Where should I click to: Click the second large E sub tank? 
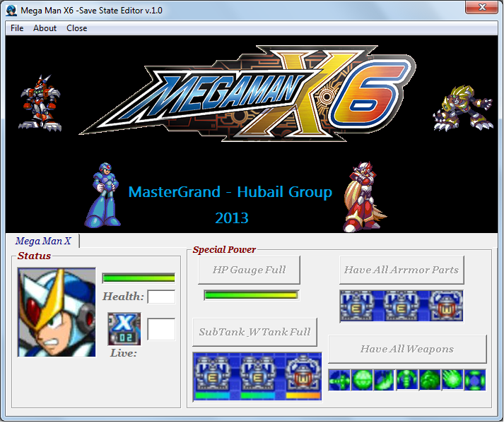tap(257, 374)
